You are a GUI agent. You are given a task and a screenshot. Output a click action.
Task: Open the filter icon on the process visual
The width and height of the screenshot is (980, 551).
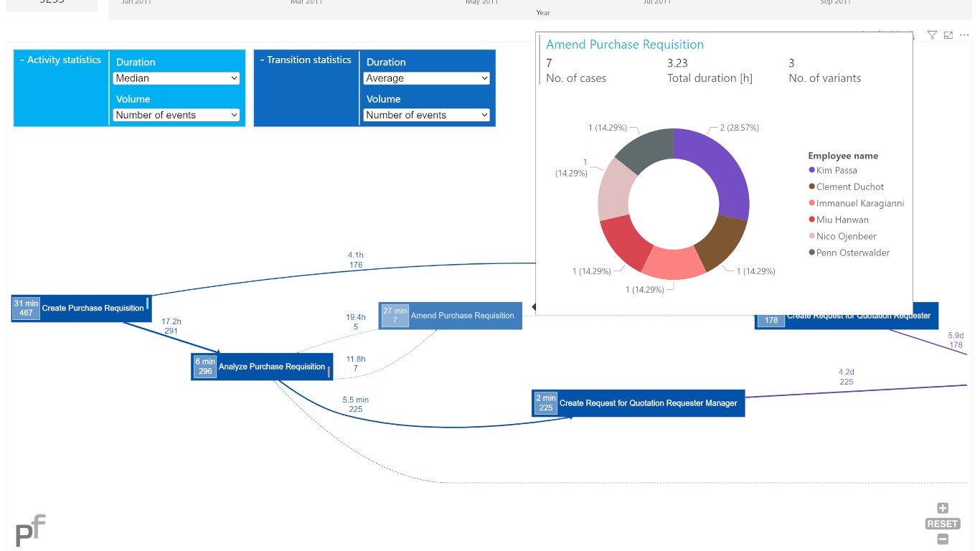(x=932, y=35)
